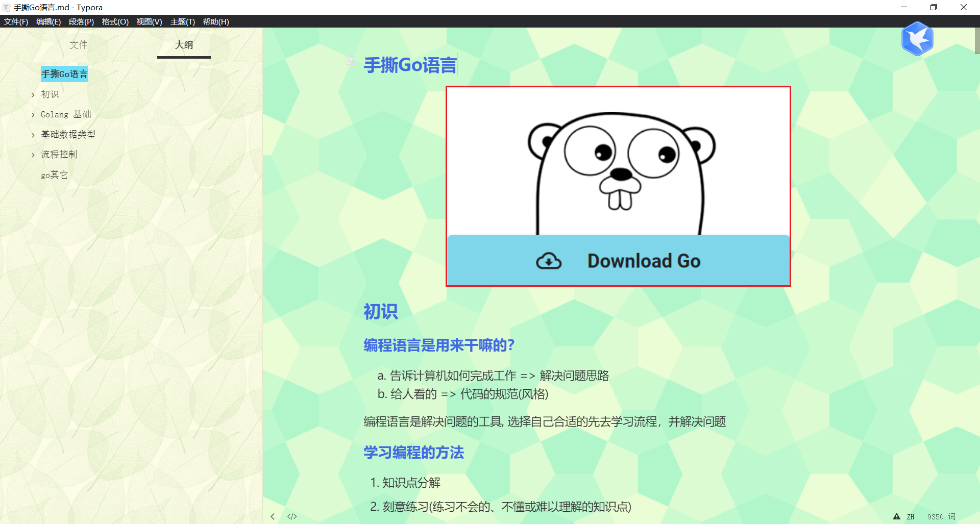This screenshot has width=980, height=524.
Task: Open the ZH spell check language selector
Action: tap(911, 517)
